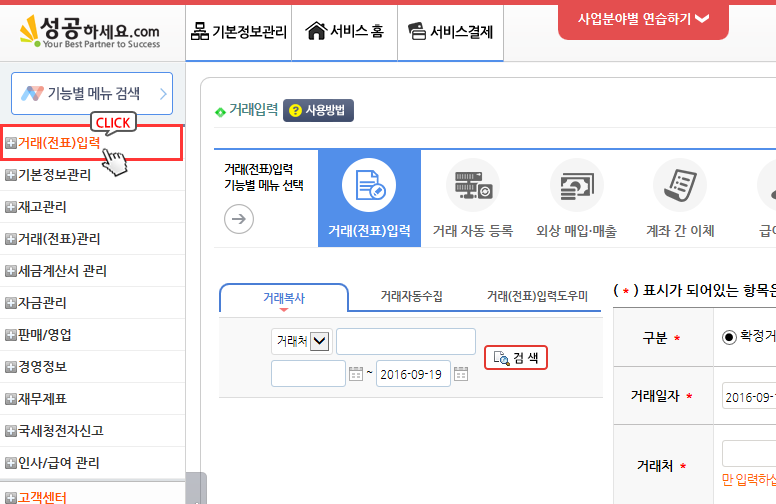The width and height of the screenshot is (776, 504).
Task: Switch to 거래(전표)입력도우미 tab
Action: (537, 296)
